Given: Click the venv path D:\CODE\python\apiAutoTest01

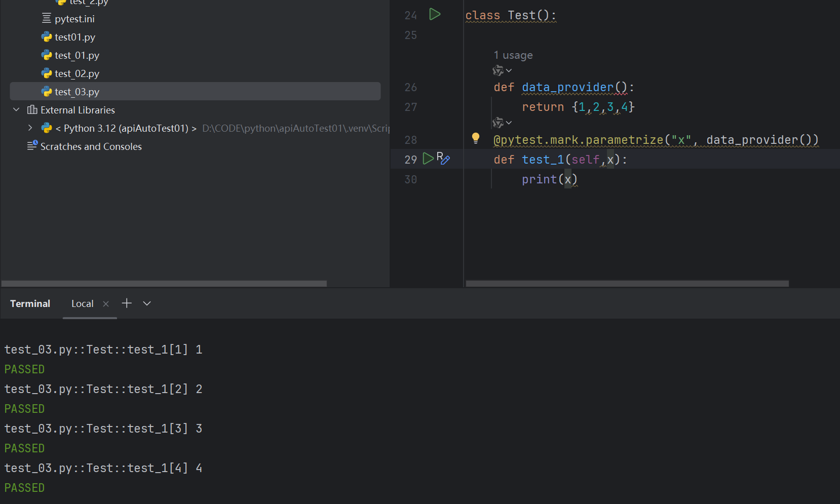Looking at the screenshot, I should [x=295, y=128].
